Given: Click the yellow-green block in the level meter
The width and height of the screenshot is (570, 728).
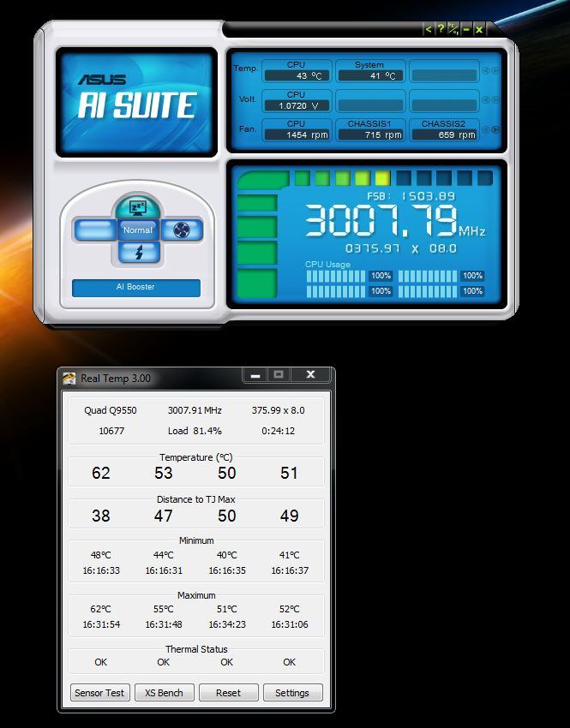Looking at the screenshot, I should click(x=383, y=178).
